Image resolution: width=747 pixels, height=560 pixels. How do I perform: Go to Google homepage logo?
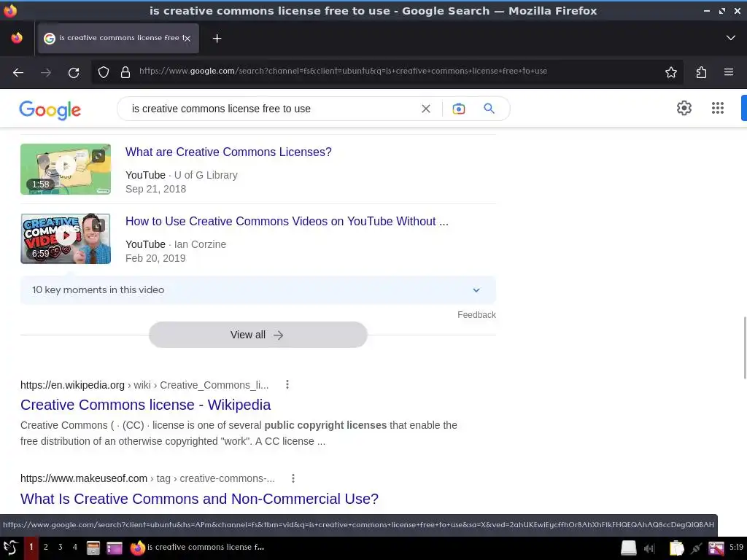50,109
